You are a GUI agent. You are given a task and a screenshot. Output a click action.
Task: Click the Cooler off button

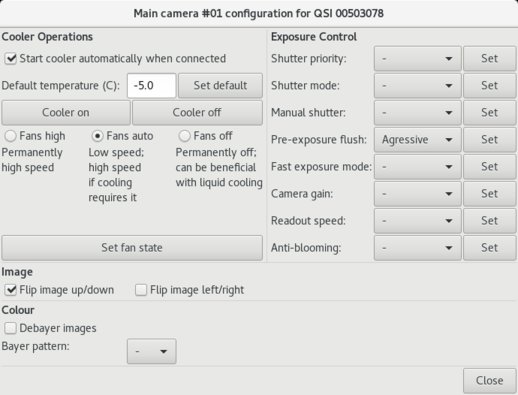tap(197, 113)
